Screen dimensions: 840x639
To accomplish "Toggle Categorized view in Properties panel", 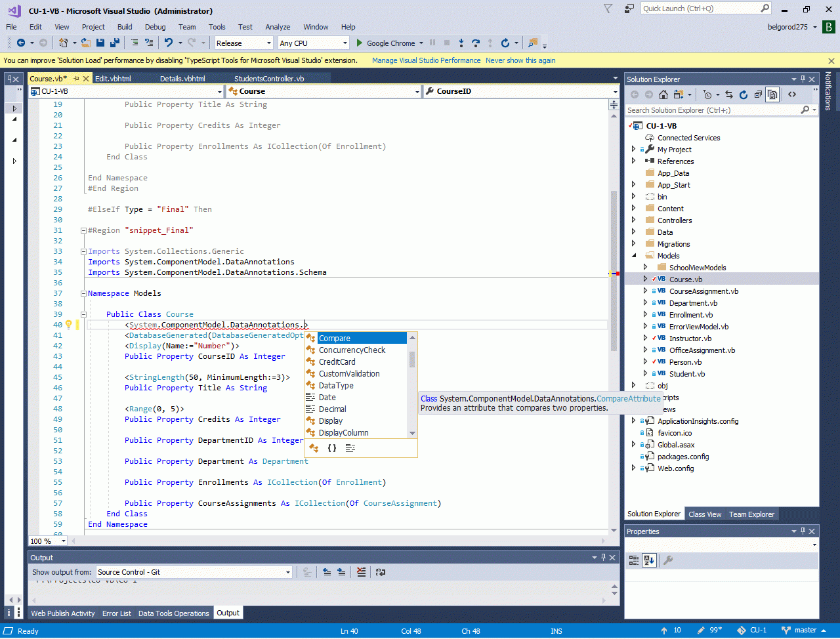I will pyautogui.click(x=634, y=560).
